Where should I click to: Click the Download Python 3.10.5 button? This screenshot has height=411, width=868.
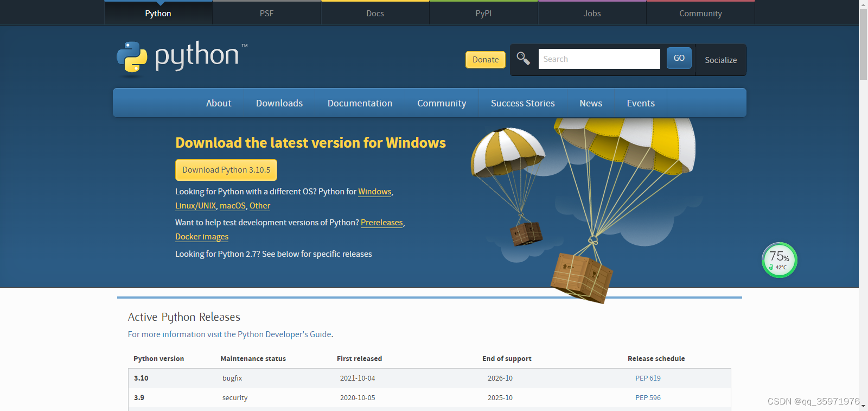(x=226, y=170)
